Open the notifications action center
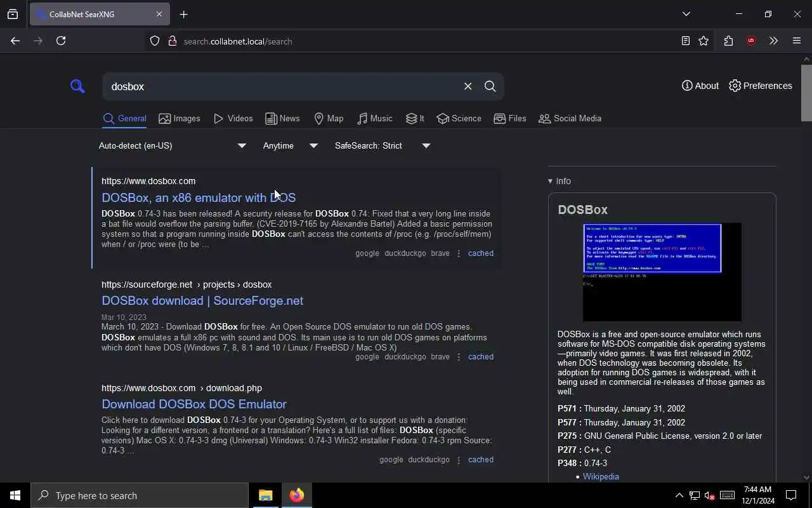812x508 pixels. (791, 496)
